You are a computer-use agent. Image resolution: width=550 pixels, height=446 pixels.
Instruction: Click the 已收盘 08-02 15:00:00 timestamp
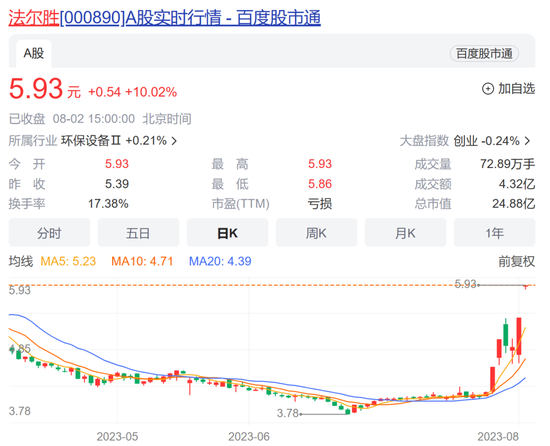[100, 119]
